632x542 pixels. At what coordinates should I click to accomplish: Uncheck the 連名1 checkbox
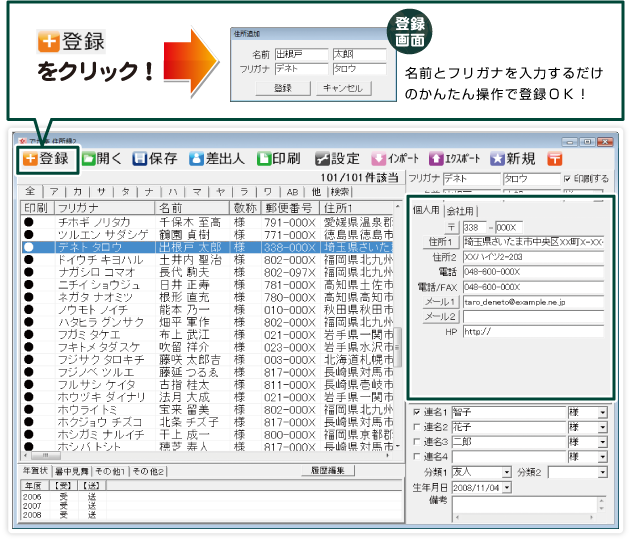[x=417, y=412]
